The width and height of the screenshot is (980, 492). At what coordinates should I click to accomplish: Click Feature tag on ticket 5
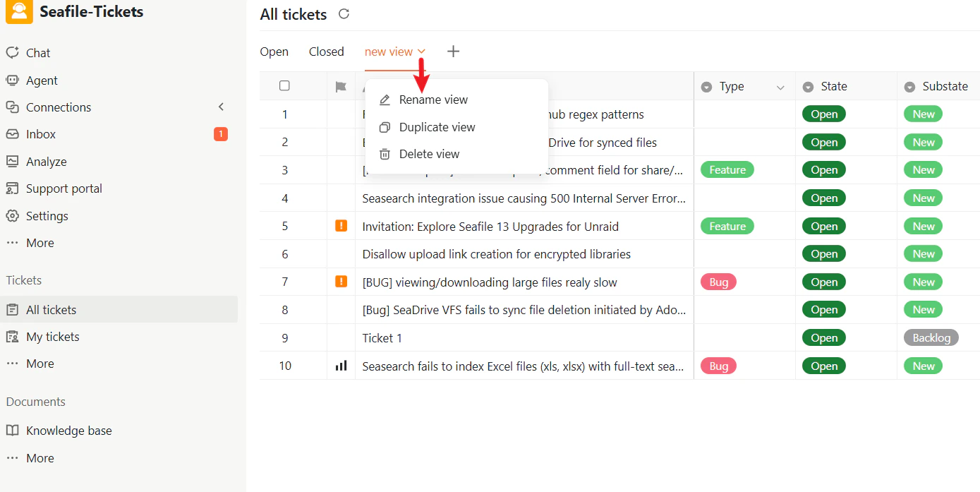pos(727,227)
